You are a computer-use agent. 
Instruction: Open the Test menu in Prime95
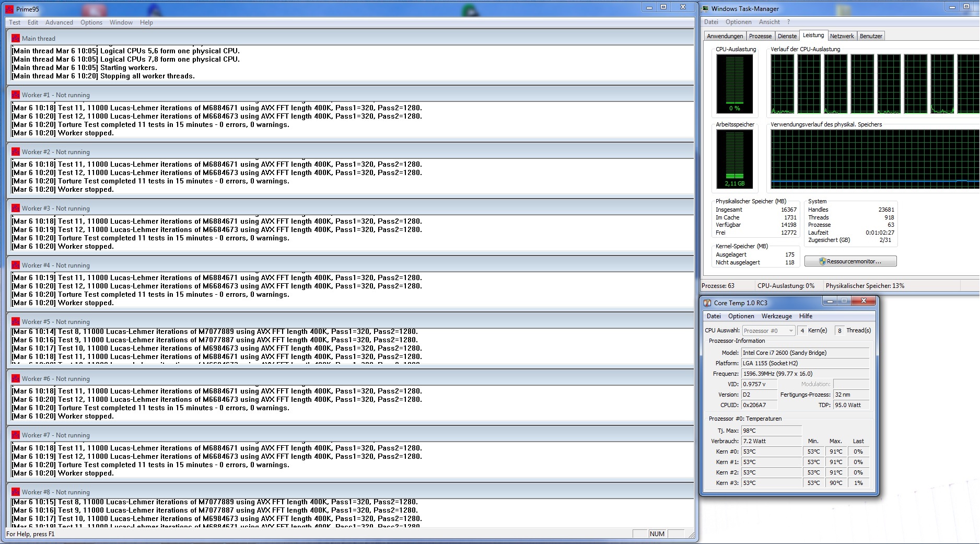[x=15, y=22]
